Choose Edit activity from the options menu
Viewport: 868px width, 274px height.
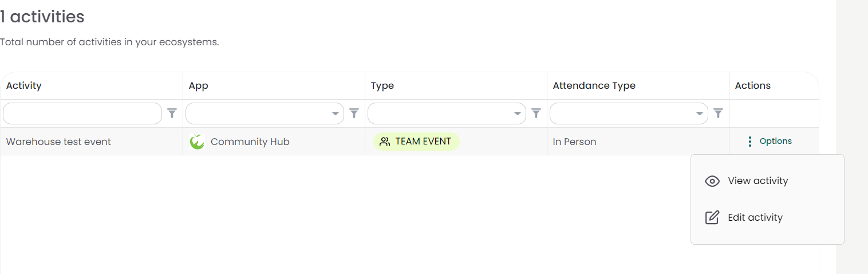point(755,218)
